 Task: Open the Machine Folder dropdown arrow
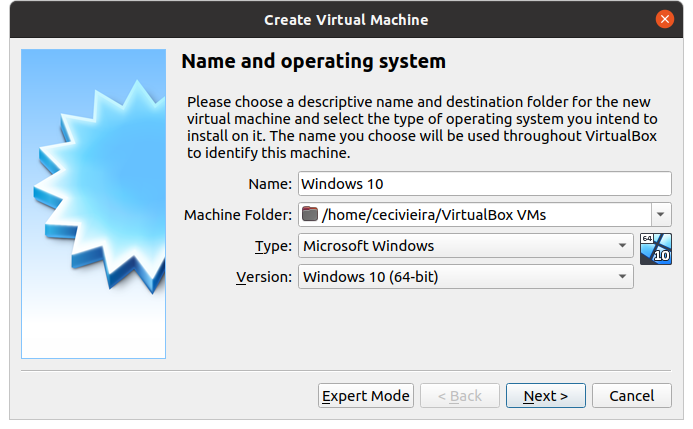point(661,215)
